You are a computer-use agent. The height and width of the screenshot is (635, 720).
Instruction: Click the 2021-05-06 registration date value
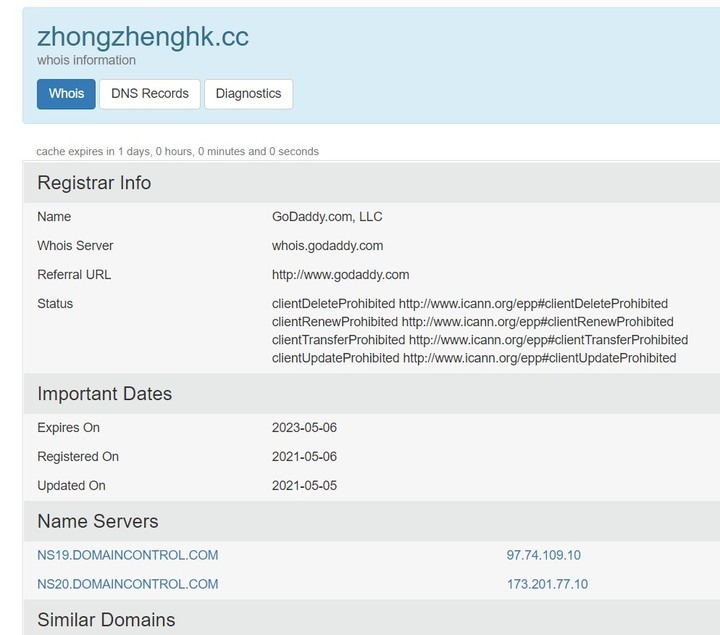pyautogui.click(x=304, y=456)
